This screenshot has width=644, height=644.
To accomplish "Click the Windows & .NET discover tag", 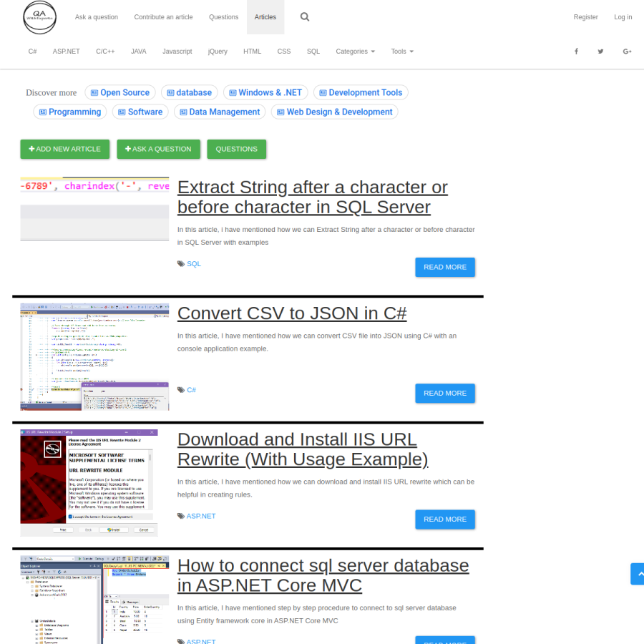I will tap(265, 92).
